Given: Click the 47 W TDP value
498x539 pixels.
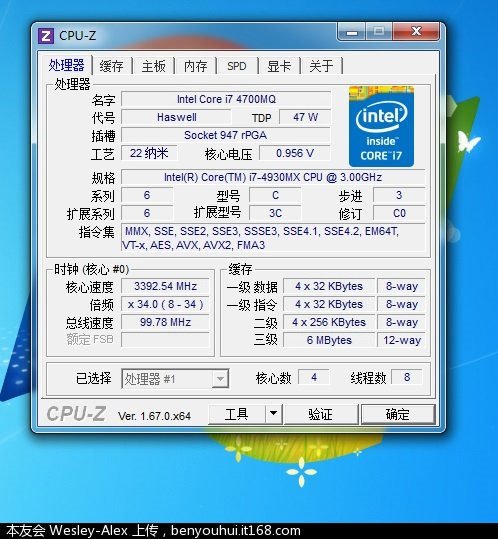Looking at the screenshot, I should click(305, 117).
